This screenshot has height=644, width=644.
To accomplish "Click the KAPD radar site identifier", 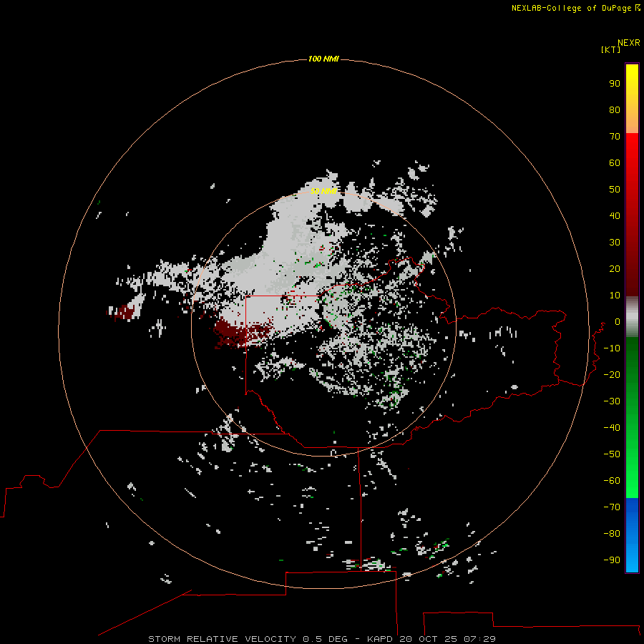I will (x=381, y=639).
